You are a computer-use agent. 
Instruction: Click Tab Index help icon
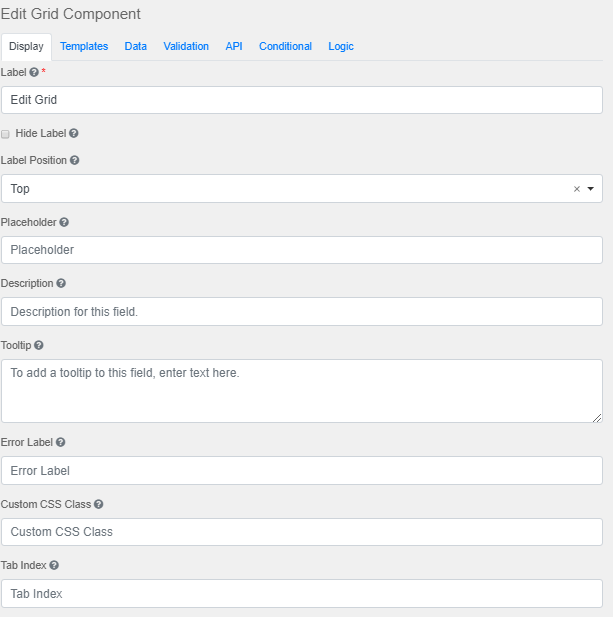54,566
